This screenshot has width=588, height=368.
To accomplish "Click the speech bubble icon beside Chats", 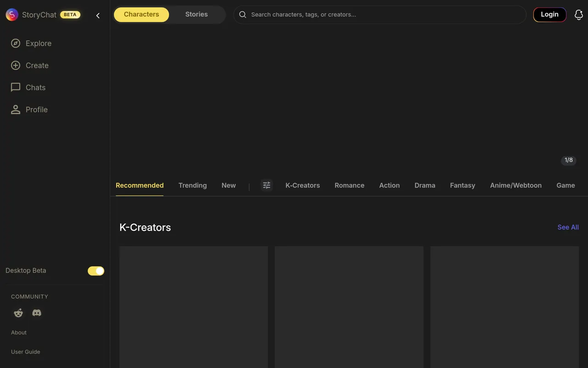I will [x=16, y=87].
